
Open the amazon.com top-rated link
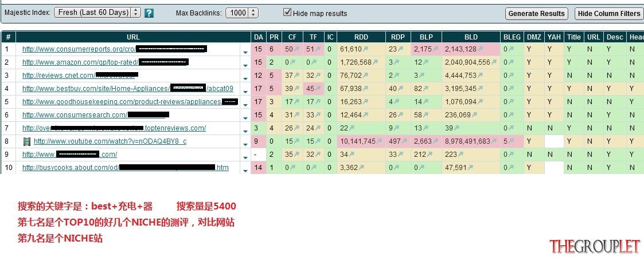click(x=105, y=62)
